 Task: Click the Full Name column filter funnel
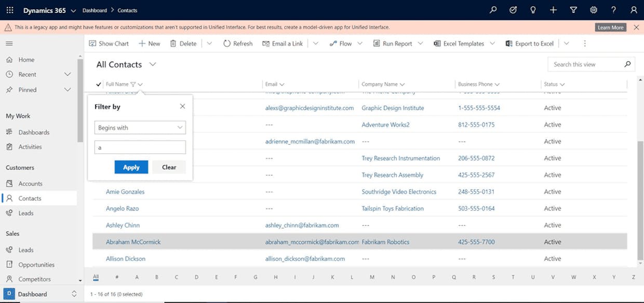[133, 84]
